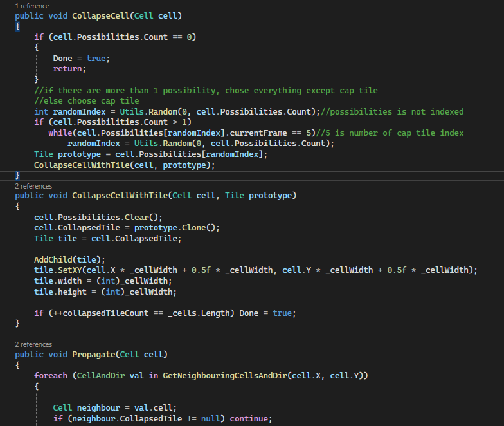Image resolution: width=504 pixels, height=426 pixels.
Task: Click 'foreach' keyword in Propagate
Action: point(51,376)
